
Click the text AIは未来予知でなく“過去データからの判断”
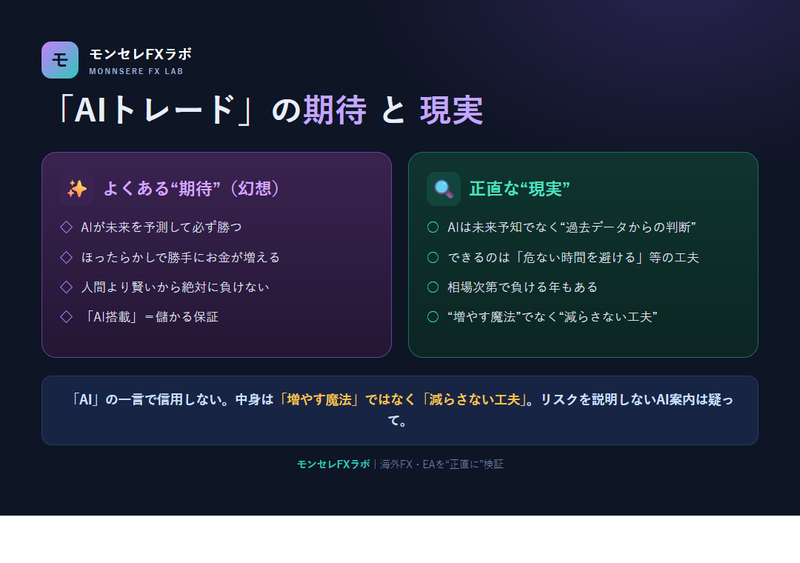tap(571, 227)
